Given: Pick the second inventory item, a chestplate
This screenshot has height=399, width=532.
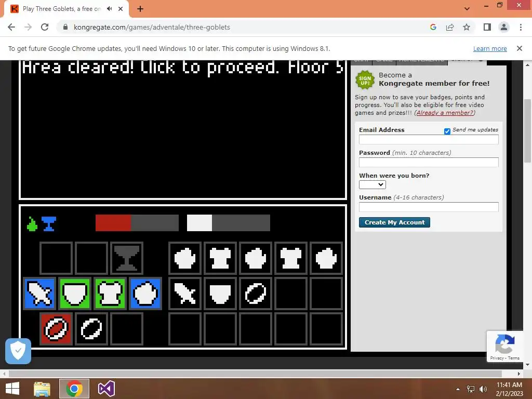Looking at the screenshot, I should point(220,258).
